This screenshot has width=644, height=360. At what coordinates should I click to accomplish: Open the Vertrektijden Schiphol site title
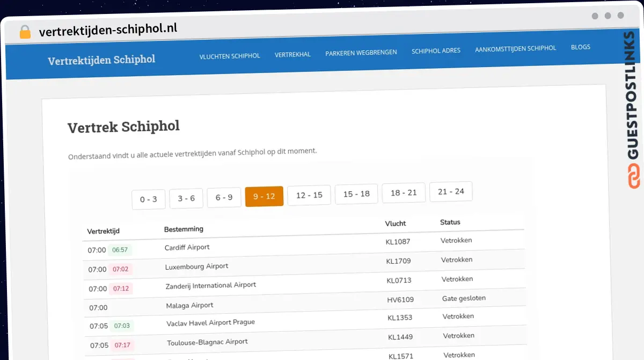pyautogui.click(x=101, y=60)
